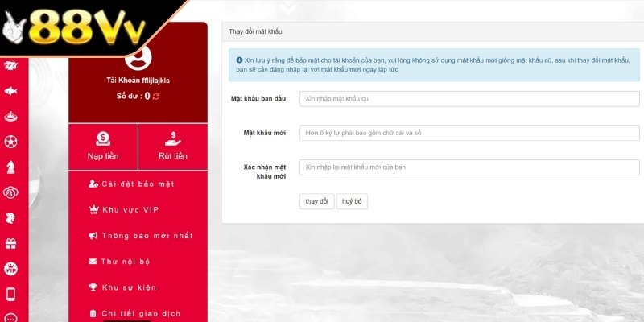The image size is (644, 322).
Task: Open the rooster cockfight icon
Action: coord(10,218)
